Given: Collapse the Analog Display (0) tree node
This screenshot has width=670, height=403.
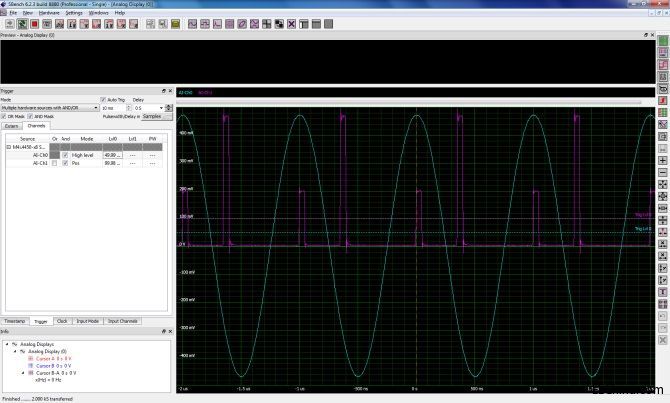Looking at the screenshot, I should pos(15,351).
